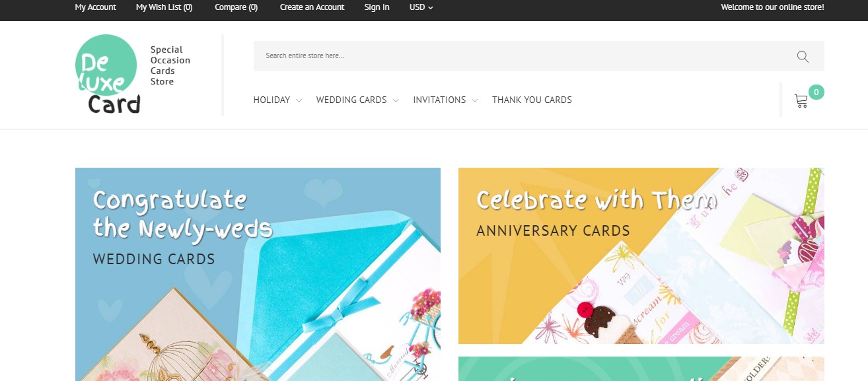Viewport: 868px width, 381px height.
Task: Expand the Holiday menu chevron
Action: click(x=299, y=100)
